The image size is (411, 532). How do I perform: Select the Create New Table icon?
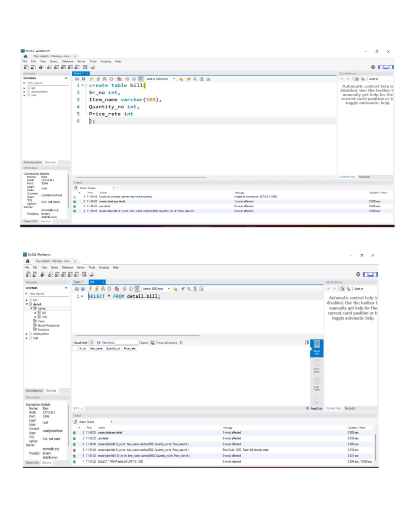pos(56,67)
